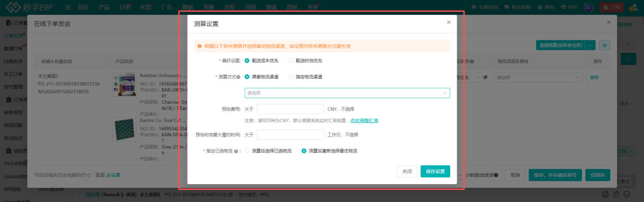Close the 测算设置 dialog with the X
This screenshot has width=644, height=202.
coord(449,22)
